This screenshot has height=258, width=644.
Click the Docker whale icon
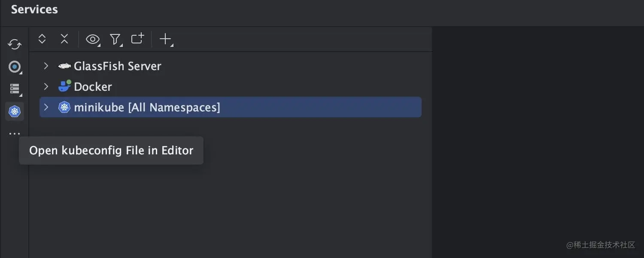point(64,86)
